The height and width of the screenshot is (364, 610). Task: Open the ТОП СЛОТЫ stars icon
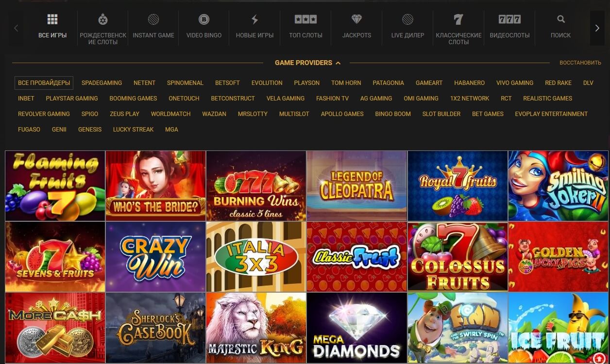pyautogui.click(x=305, y=20)
